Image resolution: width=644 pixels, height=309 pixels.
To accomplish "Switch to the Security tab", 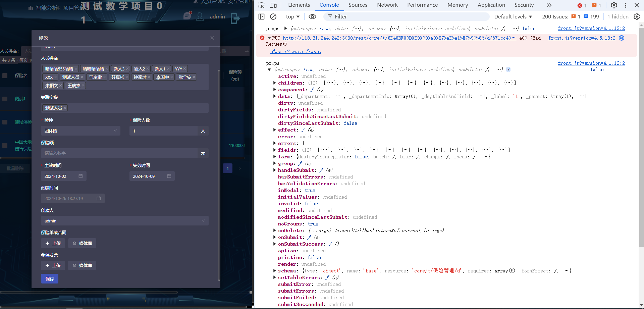I will click(524, 5).
